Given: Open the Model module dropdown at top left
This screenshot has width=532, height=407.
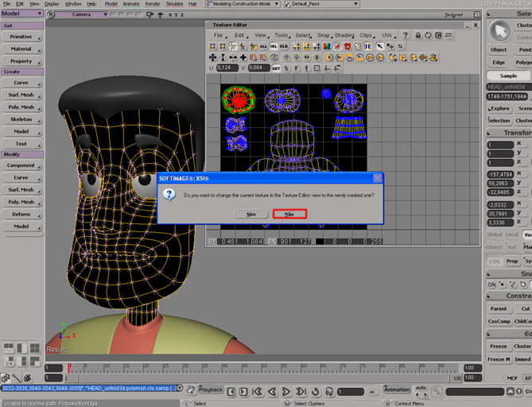Looking at the screenshot, I should [21, 14].
